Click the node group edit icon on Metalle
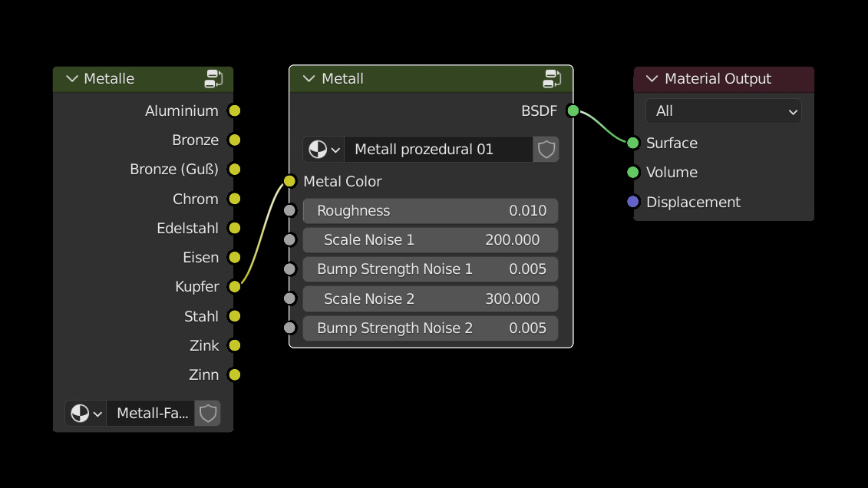Viewport: 868px width, 488px height. coord(213,78)
